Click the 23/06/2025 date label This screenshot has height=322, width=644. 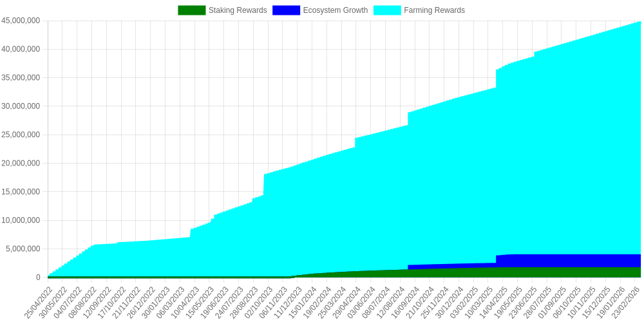click(522, 303)
